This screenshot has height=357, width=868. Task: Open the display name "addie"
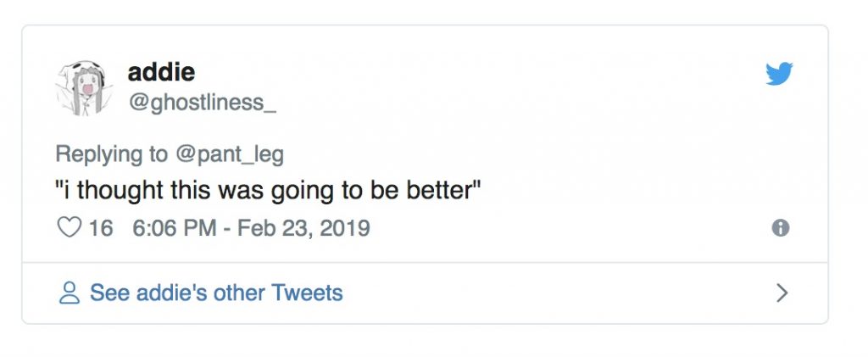pyautogui.click(x=161, y=73)
